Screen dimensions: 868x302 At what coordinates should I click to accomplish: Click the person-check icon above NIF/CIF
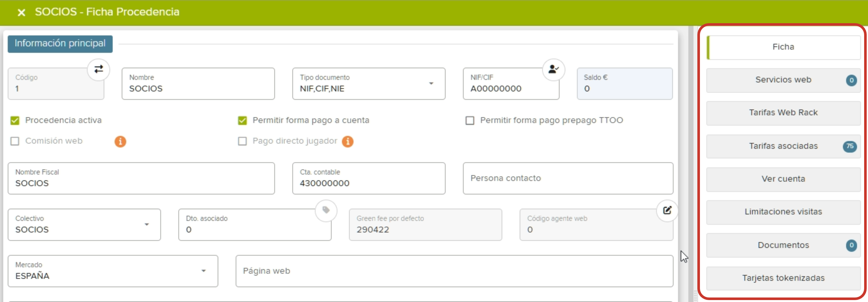(553, 70)
